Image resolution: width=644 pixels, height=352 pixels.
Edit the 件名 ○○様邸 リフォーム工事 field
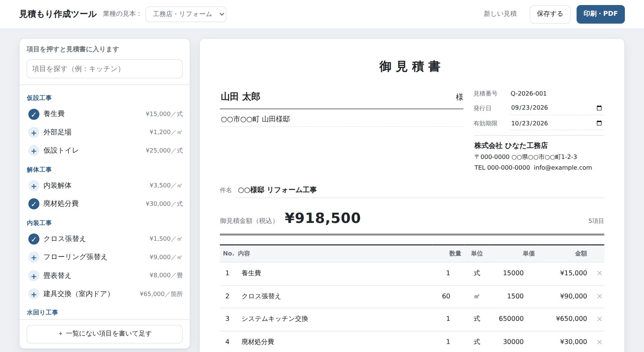coord(421,190)
